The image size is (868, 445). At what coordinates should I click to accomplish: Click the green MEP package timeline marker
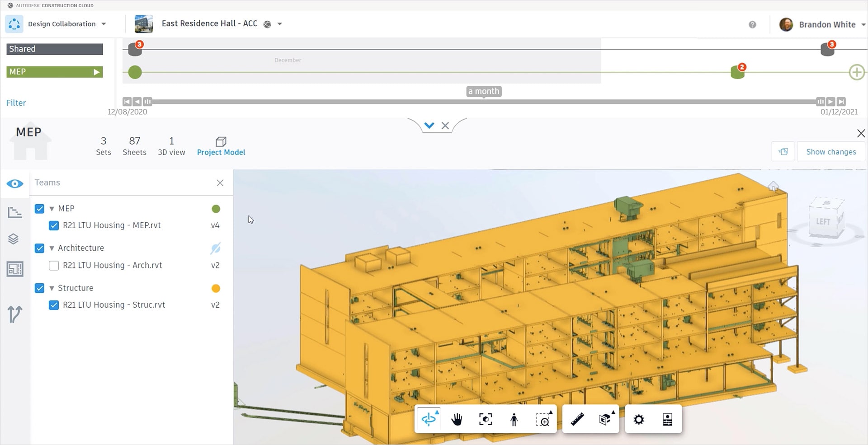coord(737,72)
